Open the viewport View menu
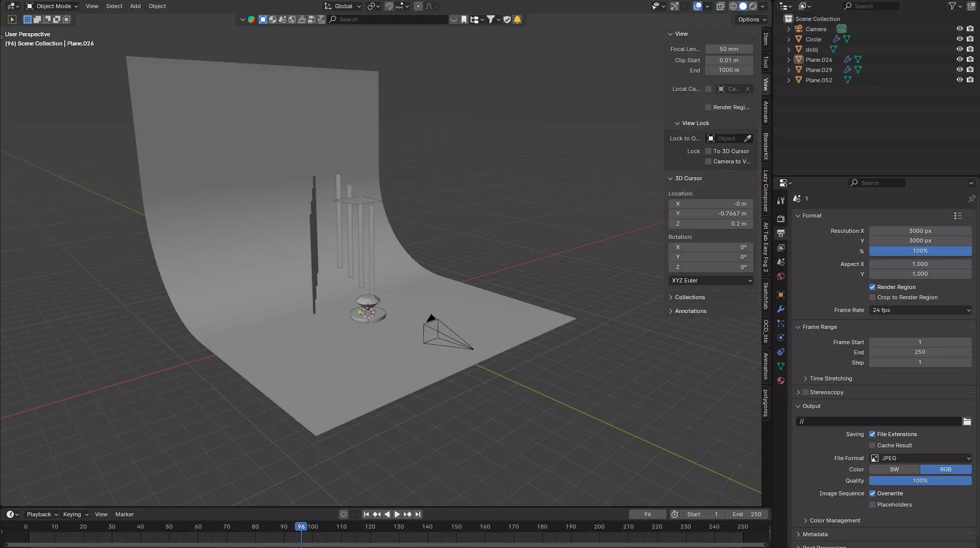980x548 pixels. (x=92, y=6)
